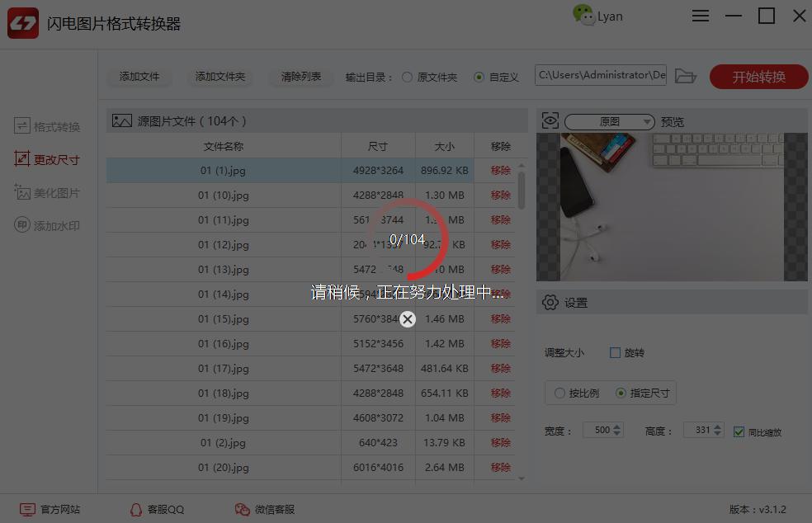The height and width of the screenshot is (523, 812).
Task: Switch to 格式转换 tab in sidebar
Action: pyautogui.click(x=48, y=127)
